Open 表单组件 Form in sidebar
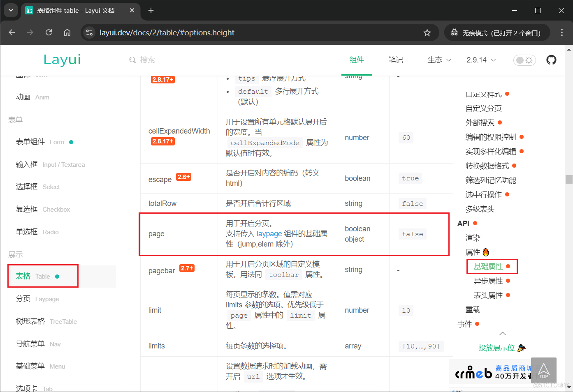Image resolution: width=573 pixels, height=392 pixels. (x=44, y=142)
